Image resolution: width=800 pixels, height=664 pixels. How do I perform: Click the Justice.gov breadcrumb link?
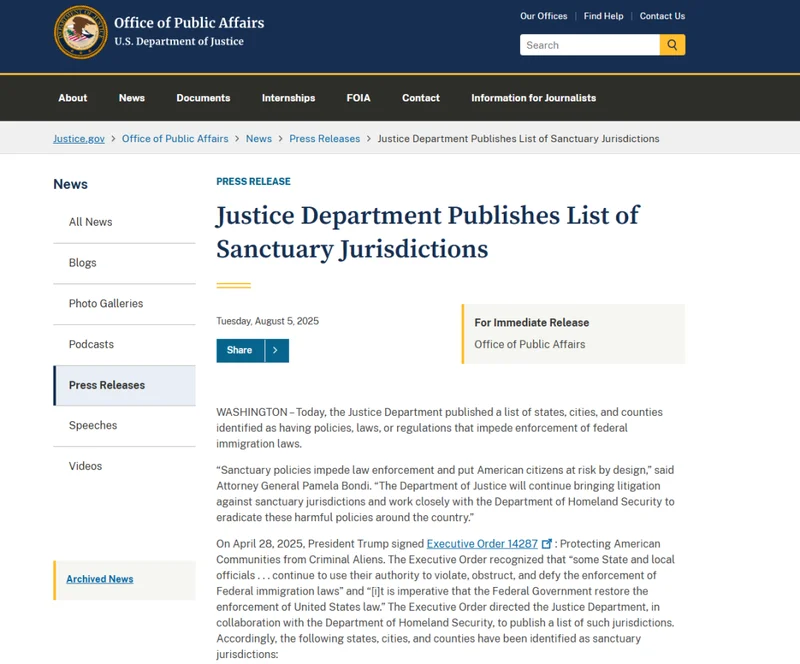click(x=79, y=139)
